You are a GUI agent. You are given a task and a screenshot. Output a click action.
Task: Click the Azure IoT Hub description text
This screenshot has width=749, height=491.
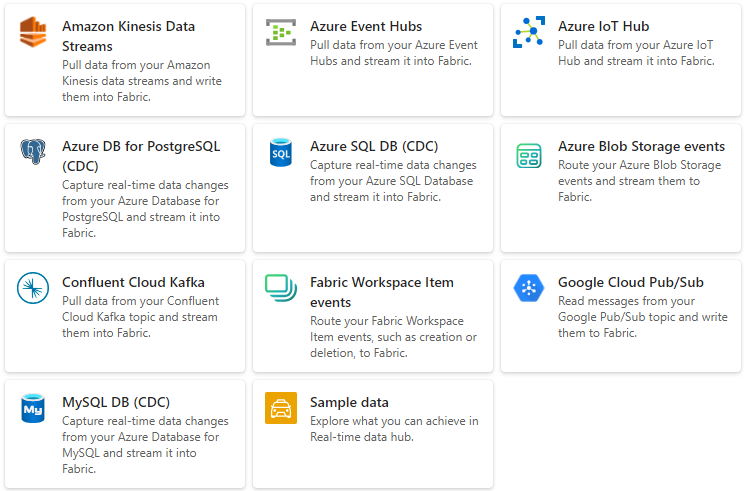coord(636,53)
